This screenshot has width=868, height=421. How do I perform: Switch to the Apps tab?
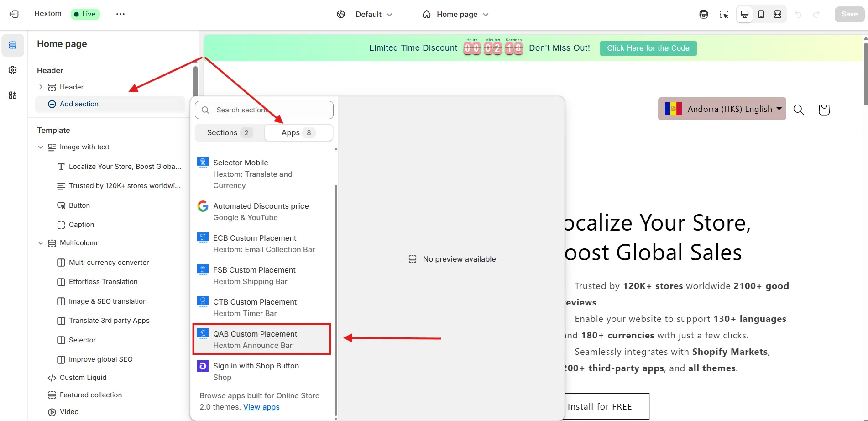(298, 132)
